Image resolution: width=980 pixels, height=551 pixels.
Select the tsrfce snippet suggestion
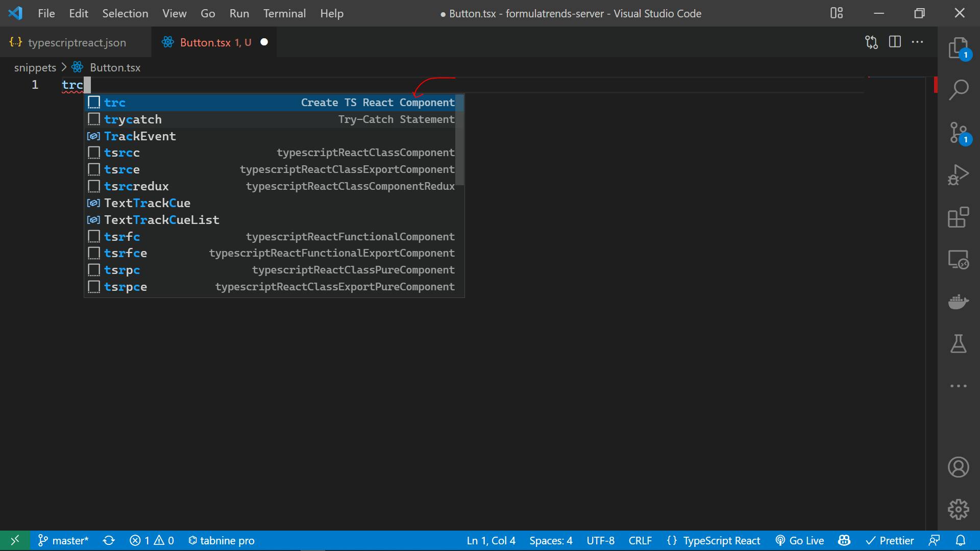274,253
